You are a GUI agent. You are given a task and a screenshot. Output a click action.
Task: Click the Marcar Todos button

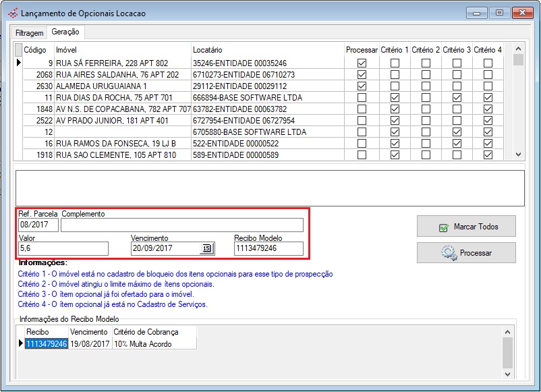[x=466, y=227]
